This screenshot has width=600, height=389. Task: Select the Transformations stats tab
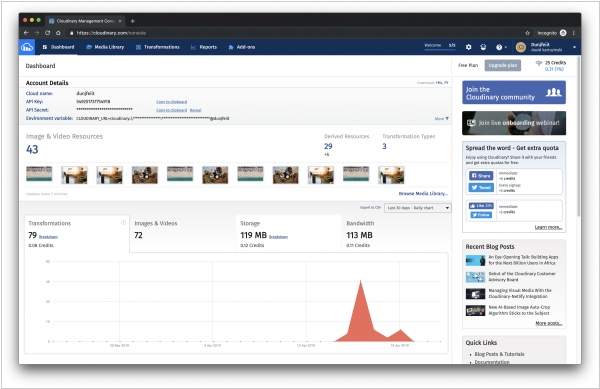pos(77,233)
